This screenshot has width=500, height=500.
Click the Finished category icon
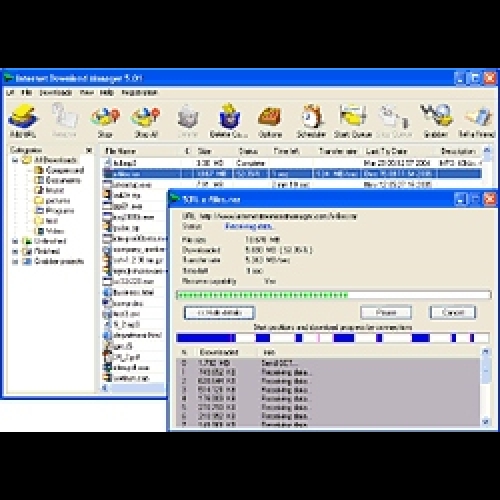pos(27,251)
